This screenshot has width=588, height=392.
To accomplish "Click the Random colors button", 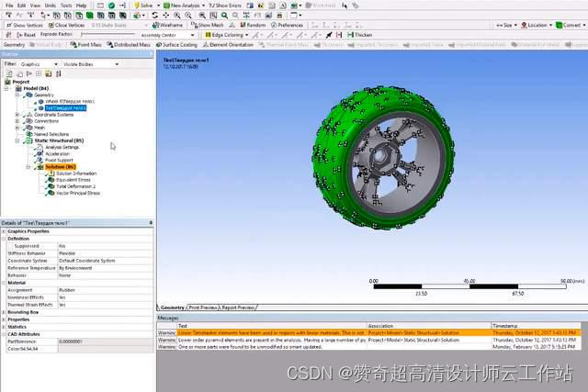I will [x=253, y=25].
